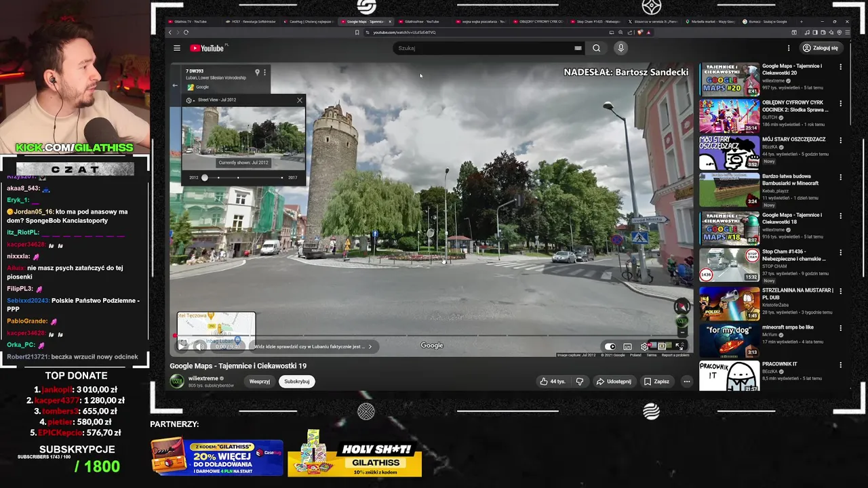Open more actions three dots below video
The height and width of the screenshot is (488, 868).
[x=687, y=382]
